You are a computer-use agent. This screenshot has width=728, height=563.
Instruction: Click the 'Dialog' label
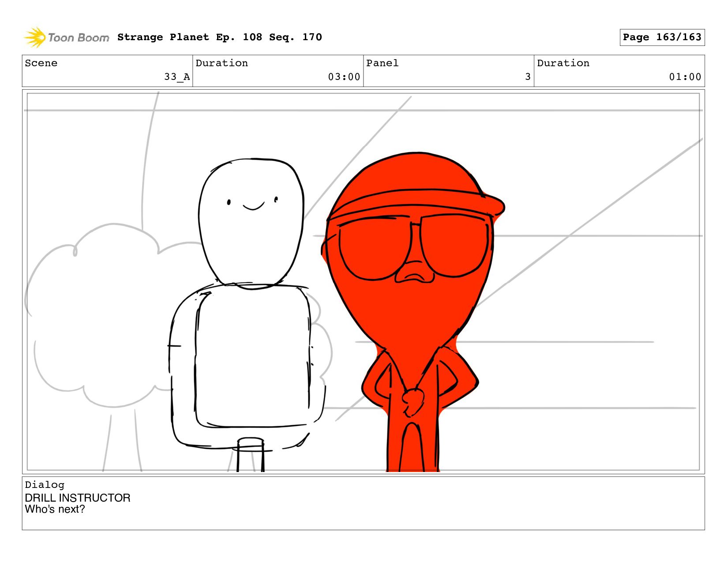[x=45, y=485]
